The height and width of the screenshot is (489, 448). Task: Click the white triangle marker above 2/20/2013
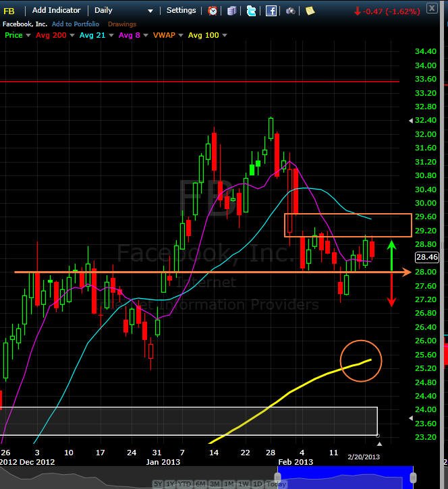379,444
